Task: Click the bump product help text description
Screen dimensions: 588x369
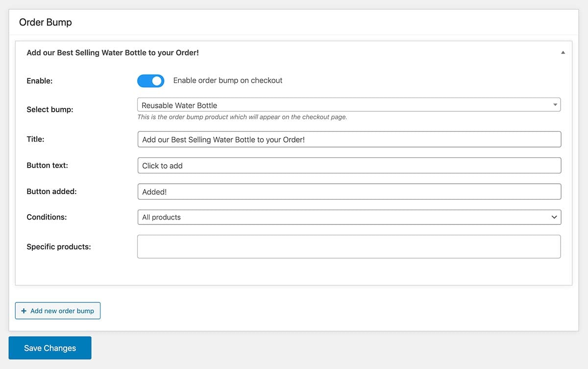Action: click(242, 117)
